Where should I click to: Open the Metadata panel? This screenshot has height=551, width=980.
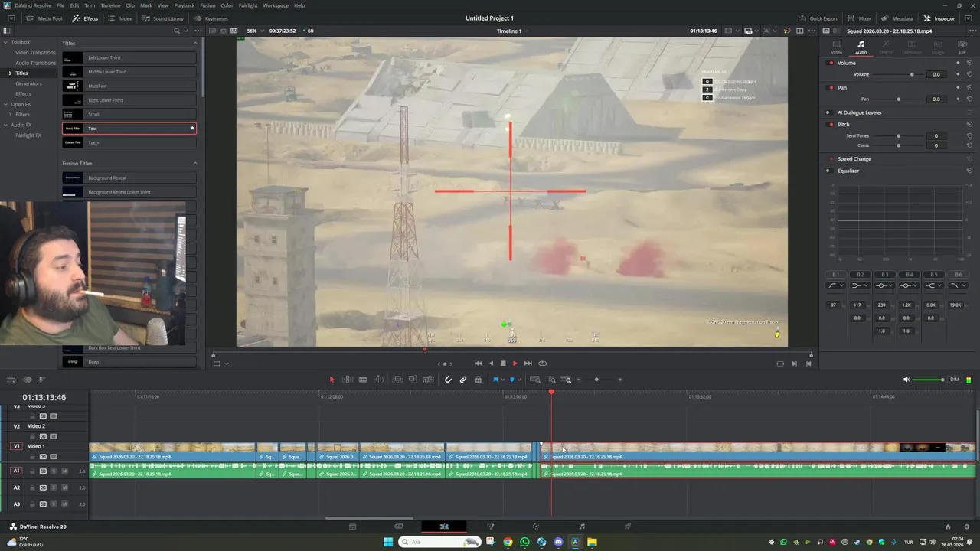[897, 18]
